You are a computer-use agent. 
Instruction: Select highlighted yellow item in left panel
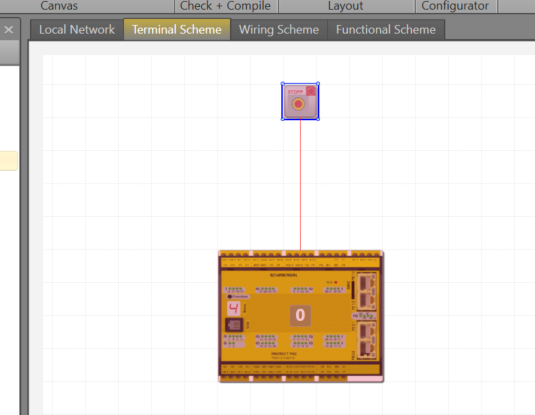[x=9, y=161]
